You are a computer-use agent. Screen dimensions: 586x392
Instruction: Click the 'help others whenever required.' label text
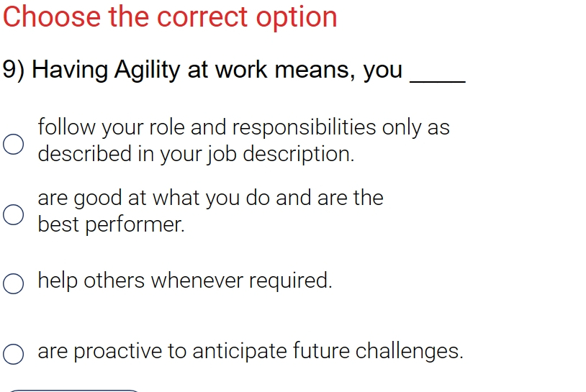[x=185, y=281]
